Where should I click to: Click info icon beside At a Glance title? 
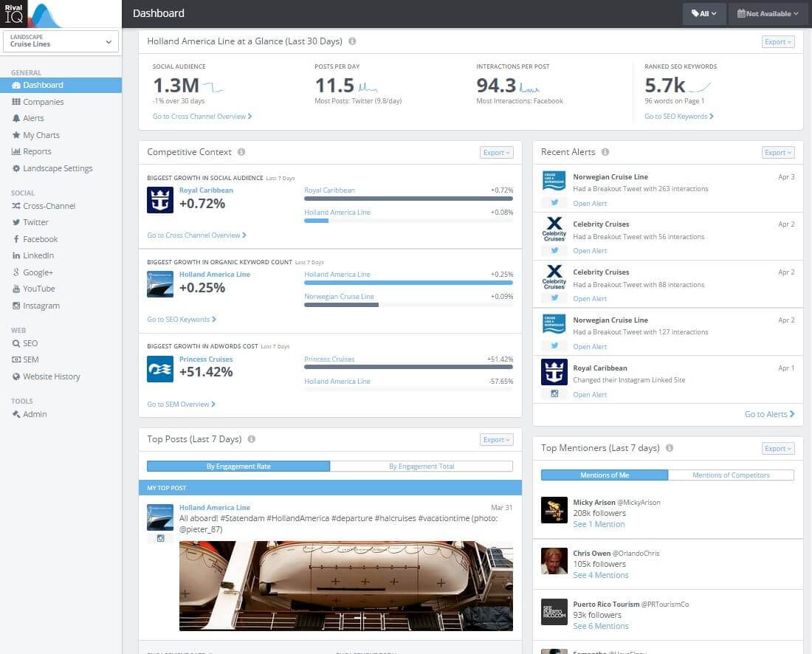pyautogui.click(x=352, y=41)
